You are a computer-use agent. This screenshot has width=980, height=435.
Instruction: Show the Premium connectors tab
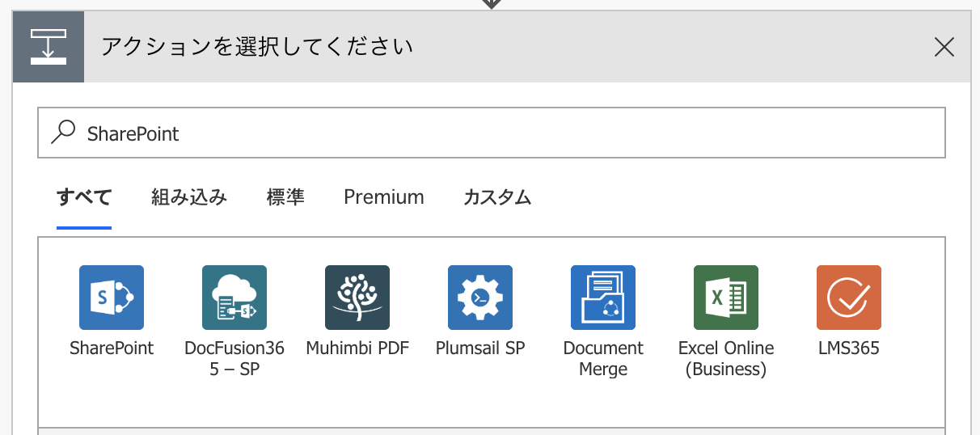click(384, 196)
